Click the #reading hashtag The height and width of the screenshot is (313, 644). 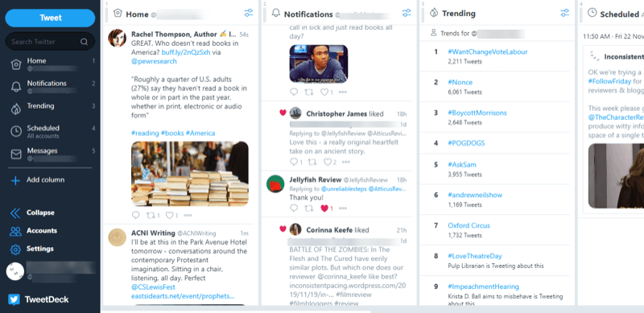145,133
